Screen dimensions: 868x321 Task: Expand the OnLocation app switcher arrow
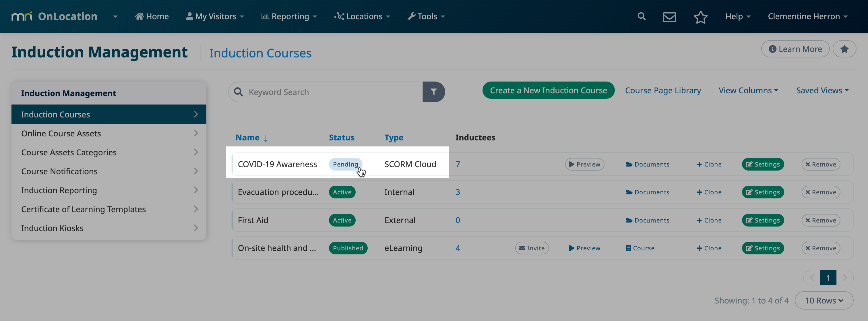pyautogui.click(x=115, y=17)
